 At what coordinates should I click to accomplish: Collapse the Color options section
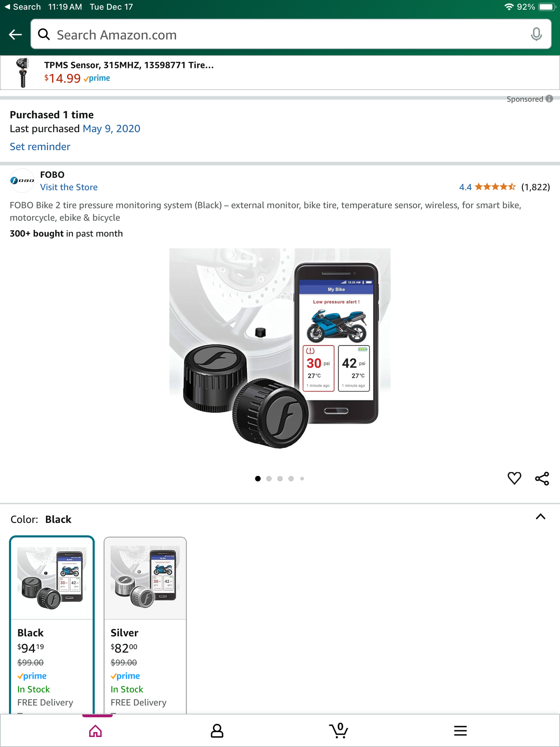[x=540, y=517]
